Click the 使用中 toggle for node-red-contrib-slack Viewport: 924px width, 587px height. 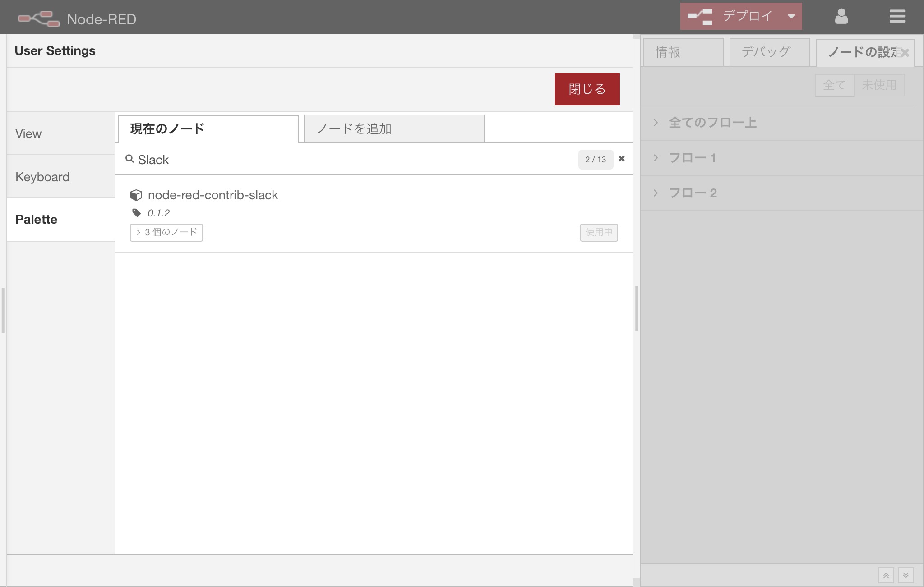[599, 233]
